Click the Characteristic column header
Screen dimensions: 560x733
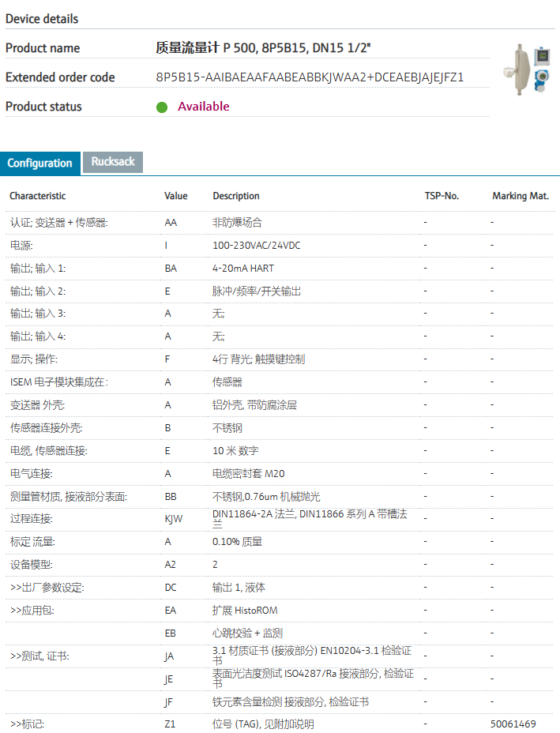pyautogui.click(x=38, y=196)
